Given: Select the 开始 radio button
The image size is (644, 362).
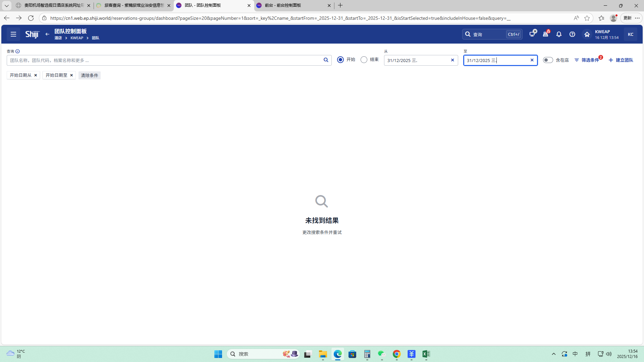Looking at the screenshot, I should point(340,60).
